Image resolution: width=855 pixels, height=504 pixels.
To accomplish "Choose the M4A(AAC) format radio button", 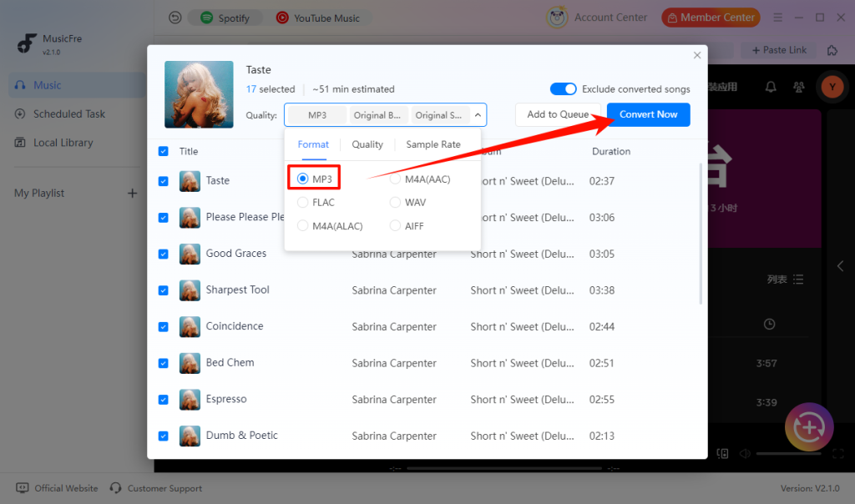I will pos(395,179).
